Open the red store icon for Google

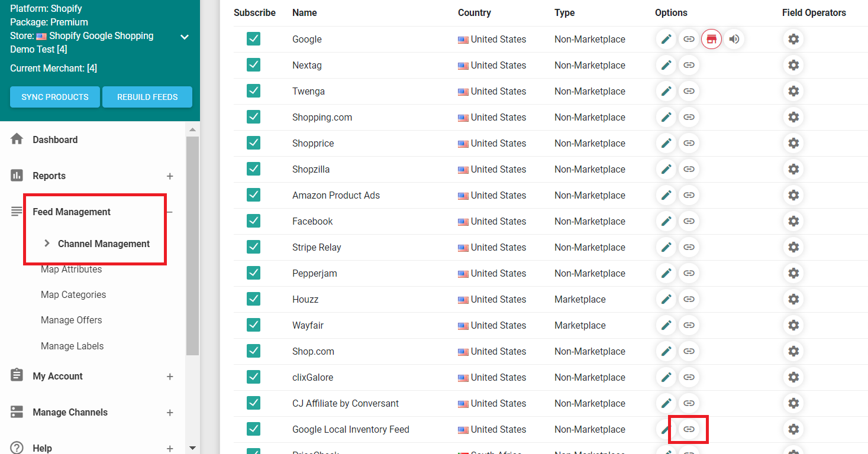(x=711, y=39)
